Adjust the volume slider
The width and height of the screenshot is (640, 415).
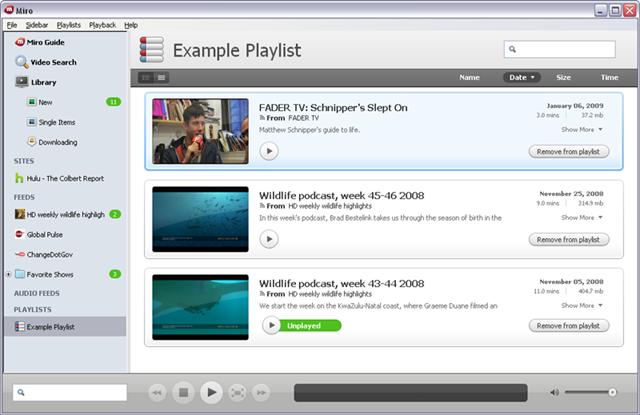point(597,393)
